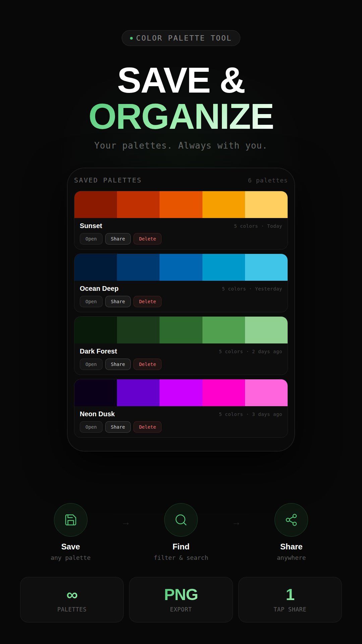The width and height of the screenshot is (362, 644).
Task: Click the 1 Tap Share stat card
Action: tap(290, 600)
